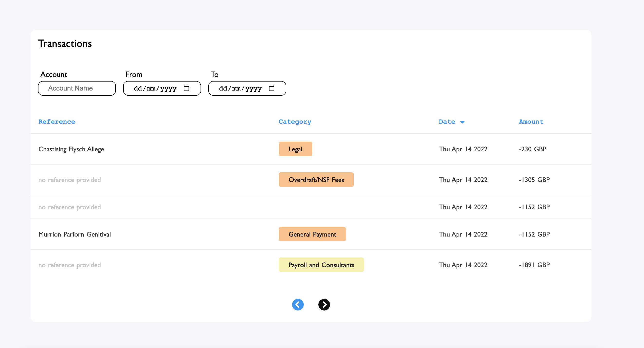Click the Transactions heading
Screen dimensions: 644x348
coord(65,44)
